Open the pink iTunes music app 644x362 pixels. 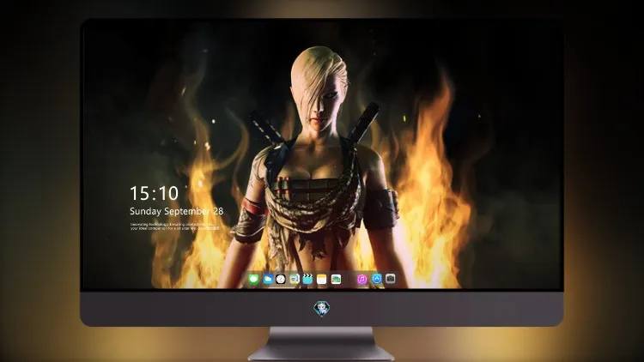[x=361, y=280]
